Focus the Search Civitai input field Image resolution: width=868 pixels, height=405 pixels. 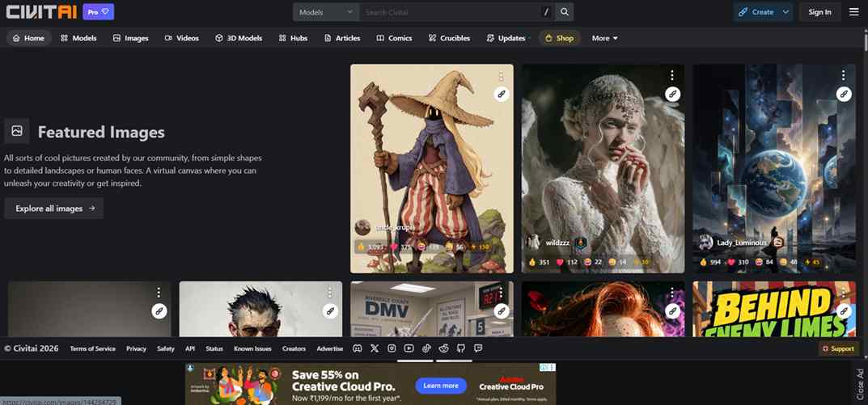coord(450,11)
